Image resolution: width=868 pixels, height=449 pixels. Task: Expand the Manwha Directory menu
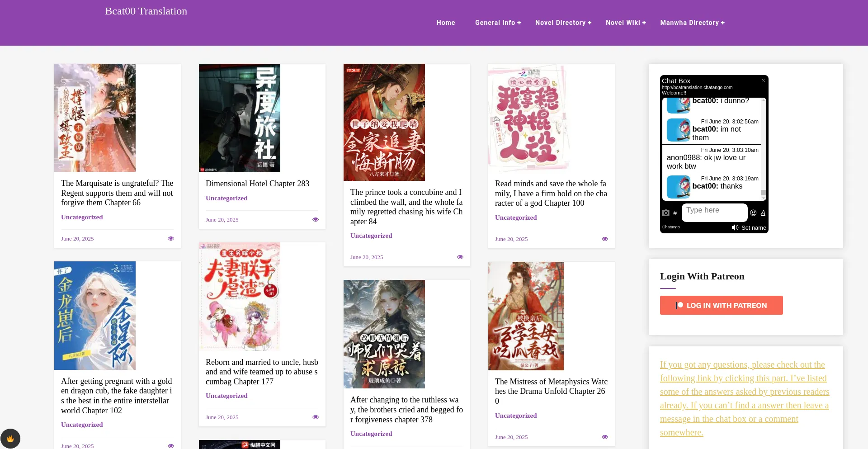click(x=692, y=23)
